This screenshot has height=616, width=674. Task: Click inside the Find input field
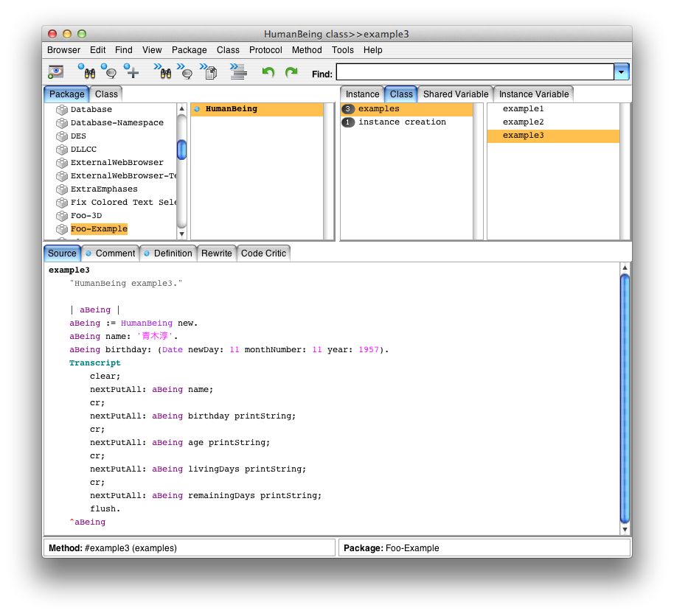pos(475,71)
